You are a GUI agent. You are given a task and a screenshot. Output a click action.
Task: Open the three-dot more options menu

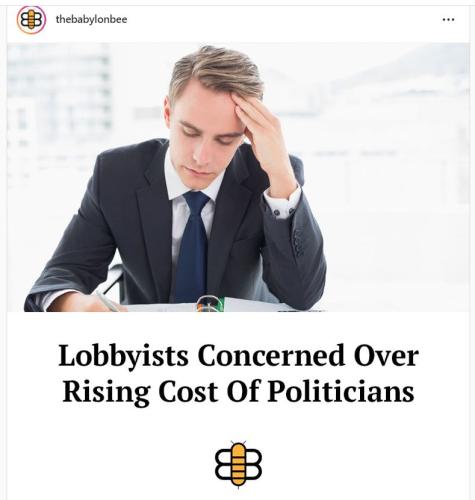click(448, 20)
